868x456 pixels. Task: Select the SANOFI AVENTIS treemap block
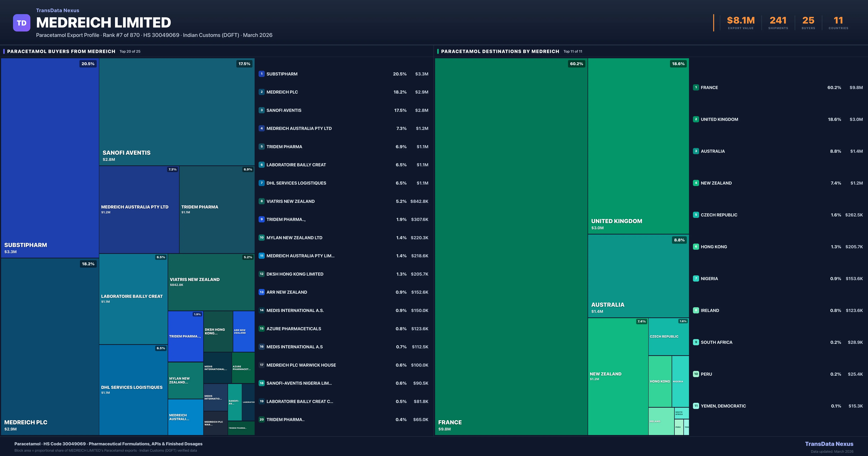[x=176, y=111]
